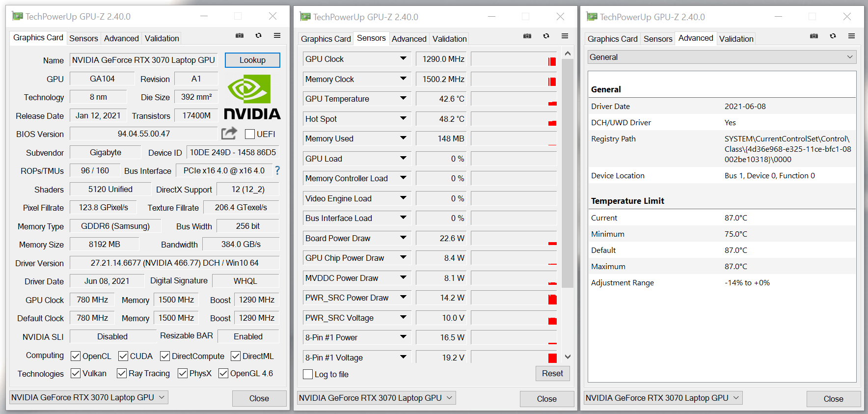Image resolution: width=868 pixels, height=414 pixels.
Task: Click the sensors list scrollbar down arrow
Action: (568, 357)
